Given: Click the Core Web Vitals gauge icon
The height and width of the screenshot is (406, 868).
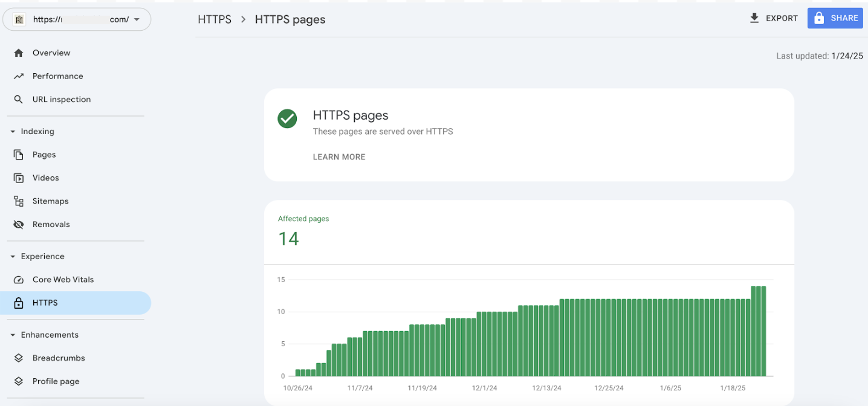Looking at the screenshot, I should [x=19, y=280].
